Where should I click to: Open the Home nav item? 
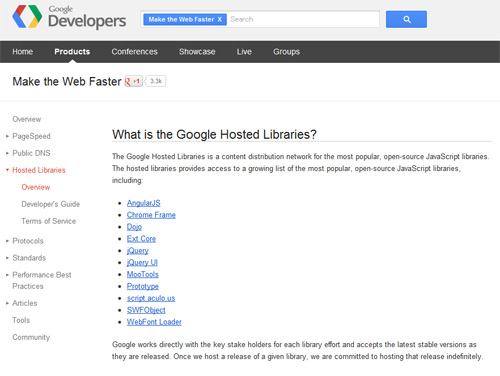23,52
